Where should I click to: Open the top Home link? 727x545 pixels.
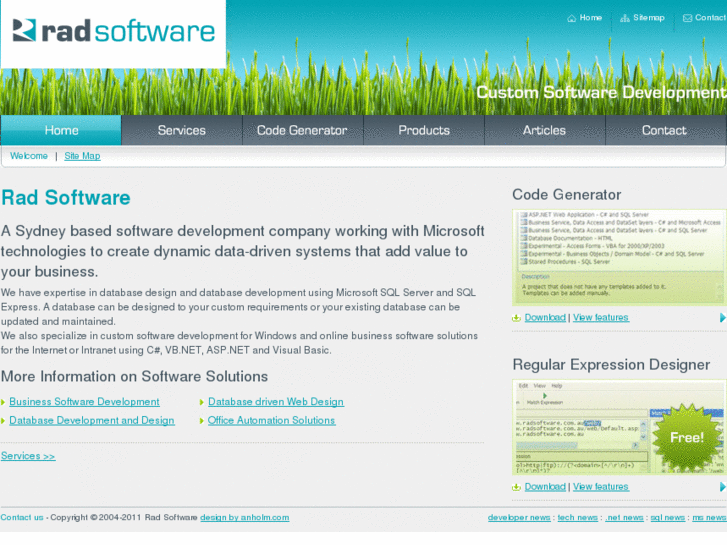(591, 18)
